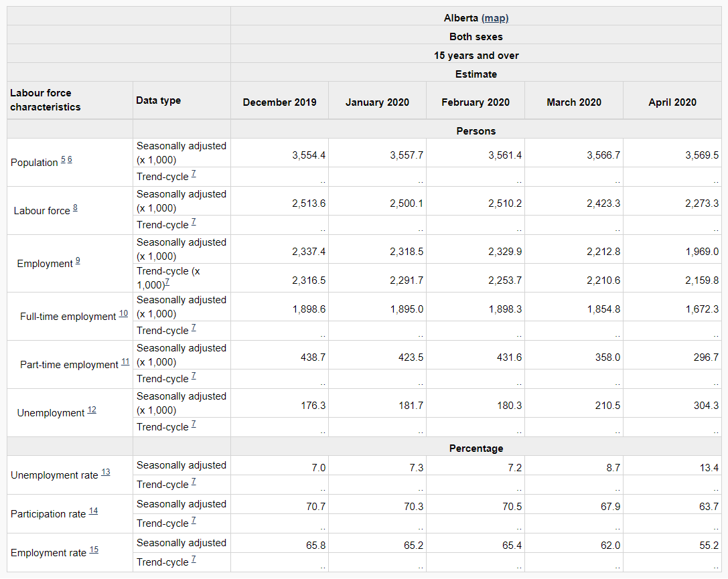Screen dimensions: 728x579
Task: Click the Labour force row label
Action: coord(42,211)
